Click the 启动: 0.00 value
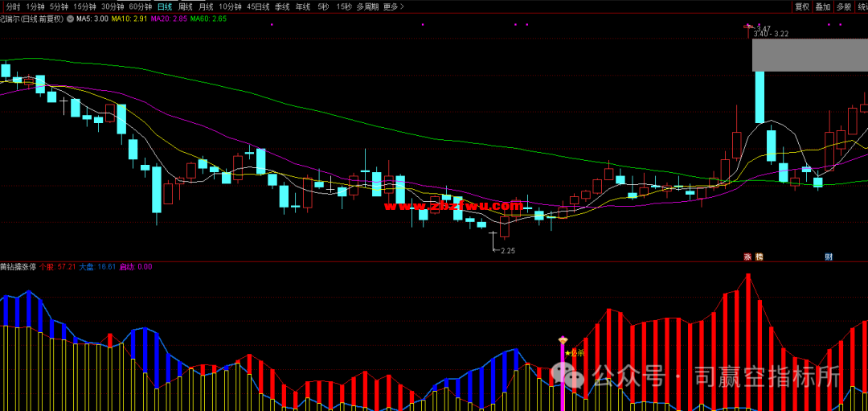The width and height of the screenshot is (868, 411). point(136,266)
